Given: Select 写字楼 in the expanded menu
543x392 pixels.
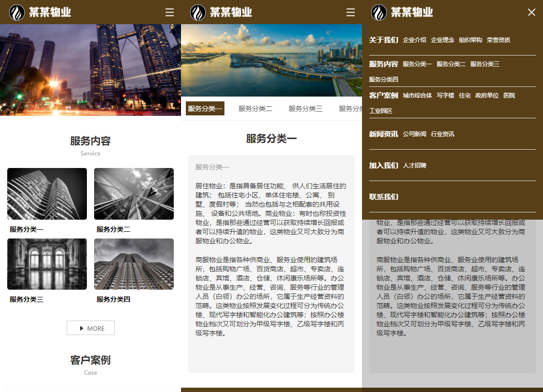Looking at the screenshot, I should (446, 95).
